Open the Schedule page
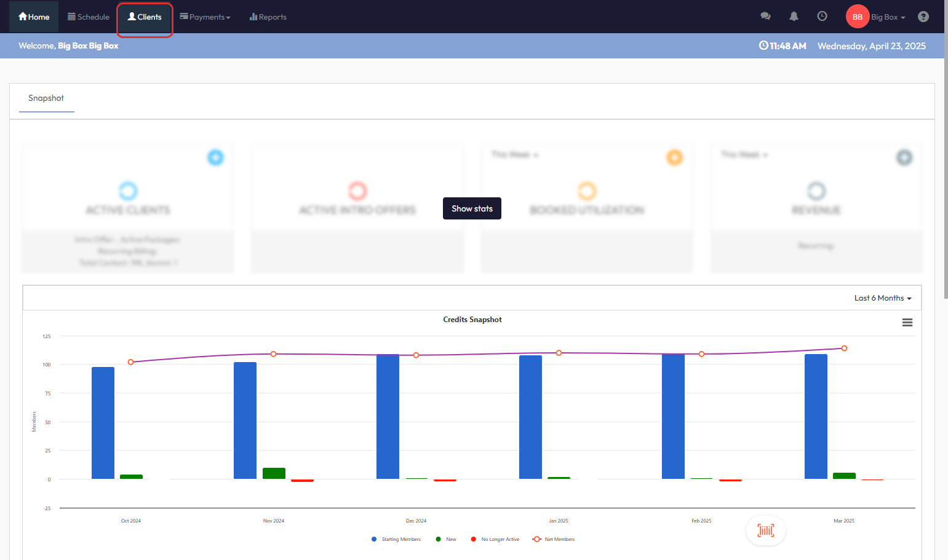Image resolution: width=948 pixels, height=560 pixels. pyautogui.click(x=89, y=17)
